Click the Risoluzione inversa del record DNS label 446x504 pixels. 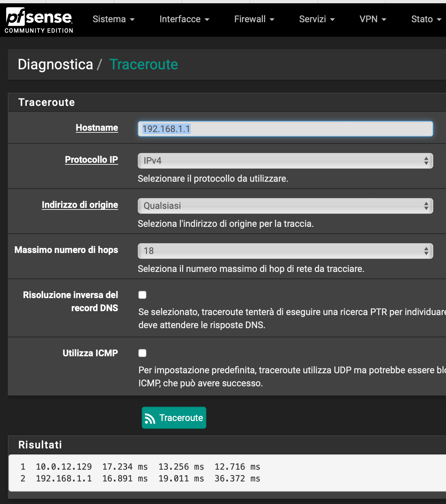(x=71, y=301)
